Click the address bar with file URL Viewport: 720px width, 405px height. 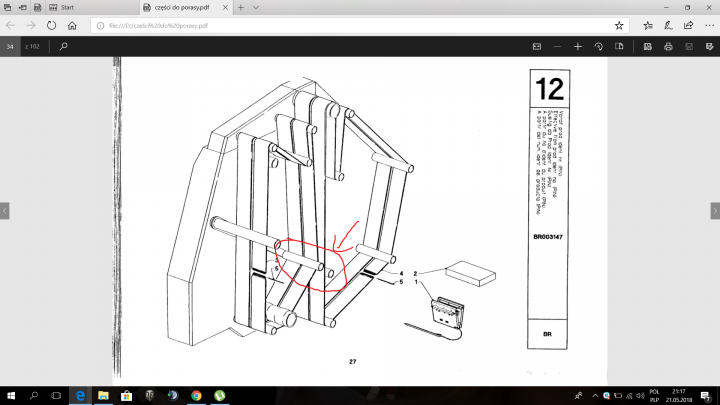pyautogui.click(x=300, y=25)
